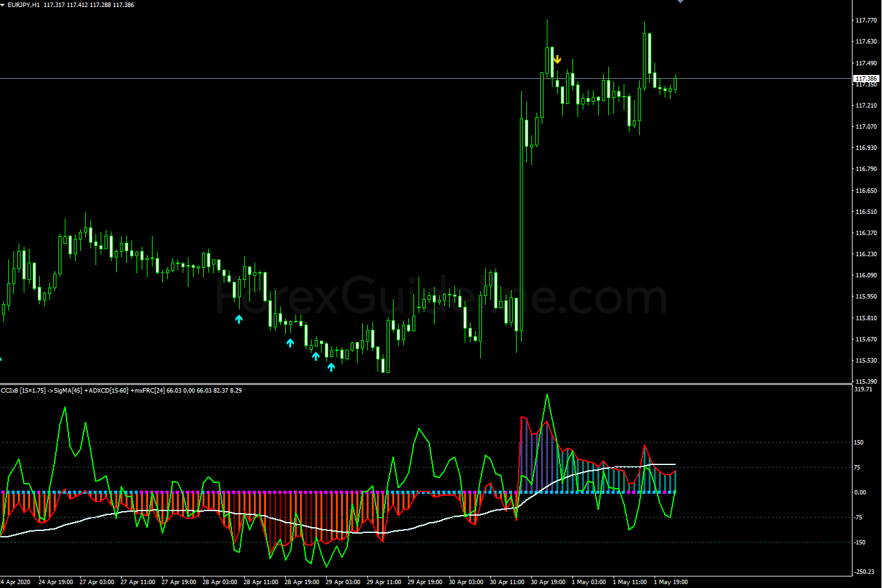
Task: Click time label 30 Apr 19:00
Action: tap(548, 582)
